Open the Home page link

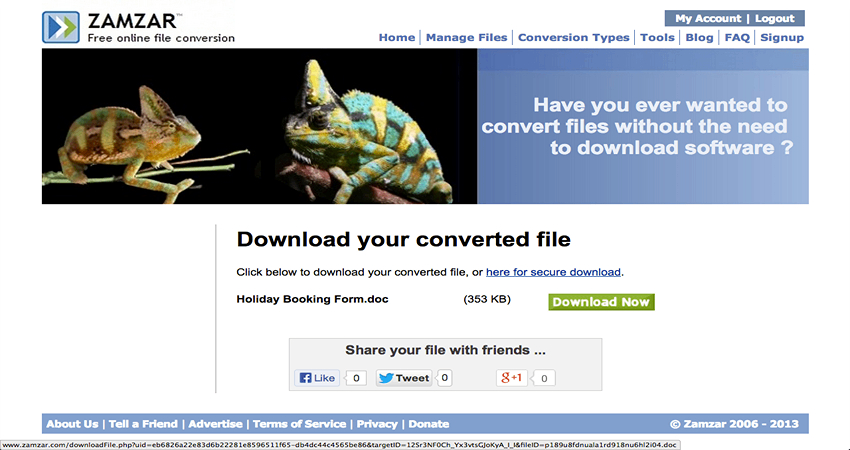point(397,37)
